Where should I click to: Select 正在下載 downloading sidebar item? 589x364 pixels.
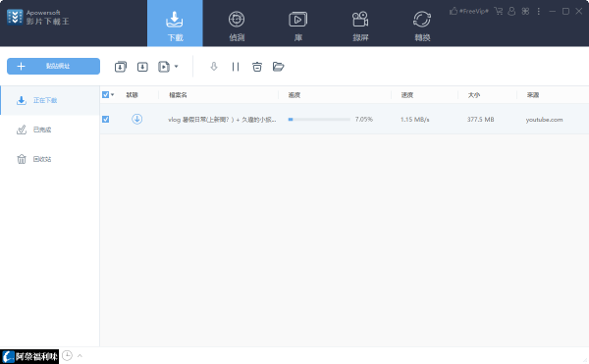coord(50,100)
